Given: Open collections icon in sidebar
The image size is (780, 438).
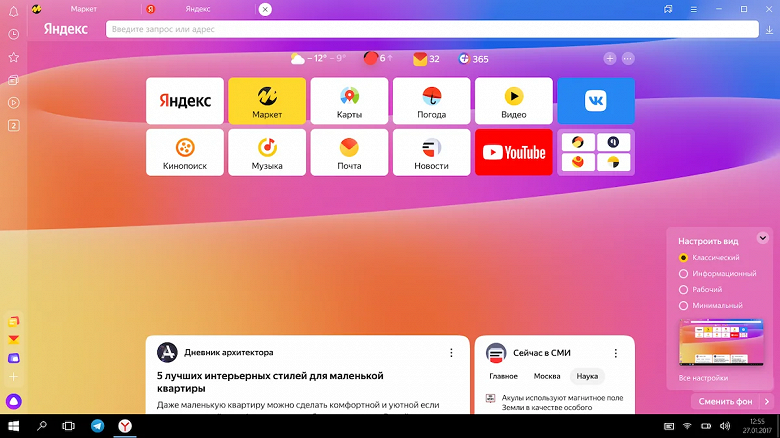Looking at the screenshot, I should coord(13,80).
